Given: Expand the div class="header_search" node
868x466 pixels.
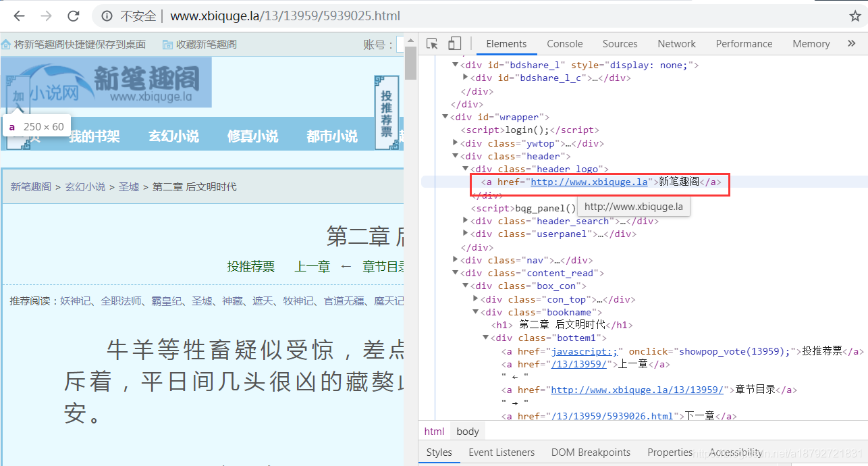Looking at the screenshot, I should tap(466, 221).
